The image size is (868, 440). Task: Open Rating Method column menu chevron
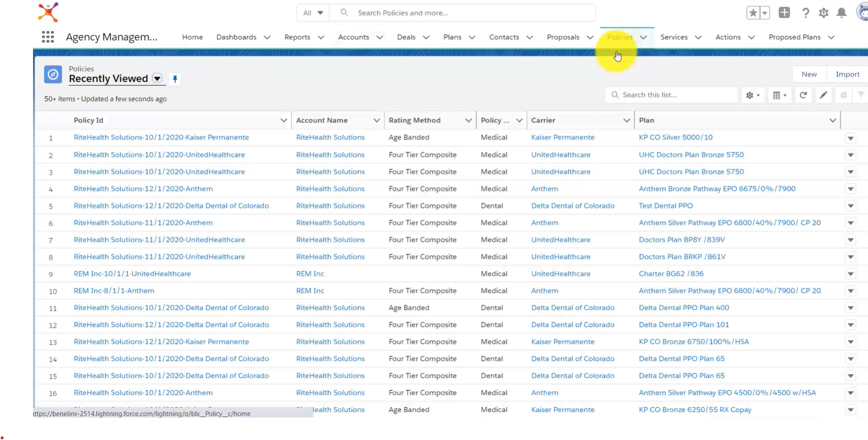[x=468, y=120]
